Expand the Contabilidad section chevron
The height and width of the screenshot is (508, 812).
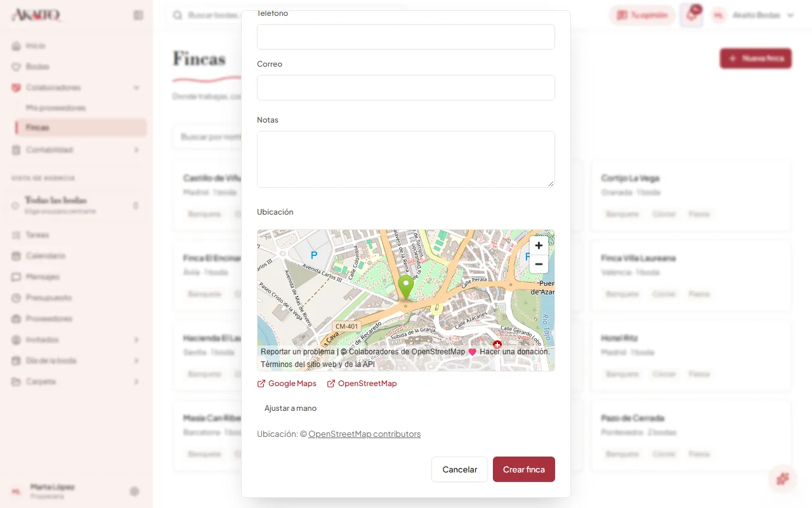pyautogui.click(x=136, y=150)
